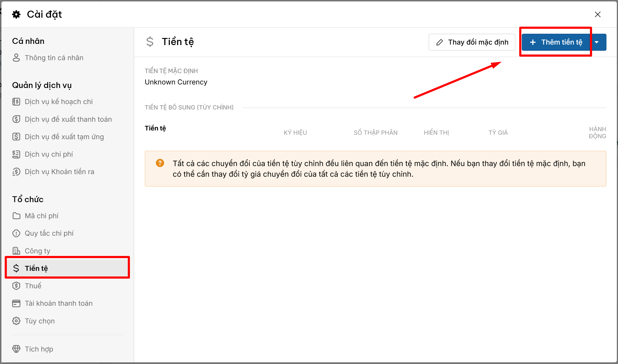Expand the dropdown arrow beside Thêm tiền tệ
This screenshot has width=618, height=364.
pyautogui.click(x=597, y=42)
